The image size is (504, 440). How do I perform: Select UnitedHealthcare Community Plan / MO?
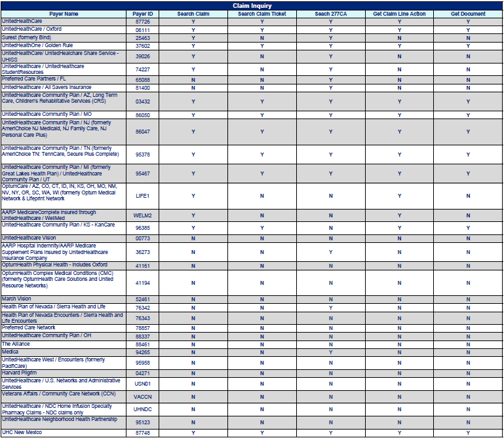click(x=47, y=114)
